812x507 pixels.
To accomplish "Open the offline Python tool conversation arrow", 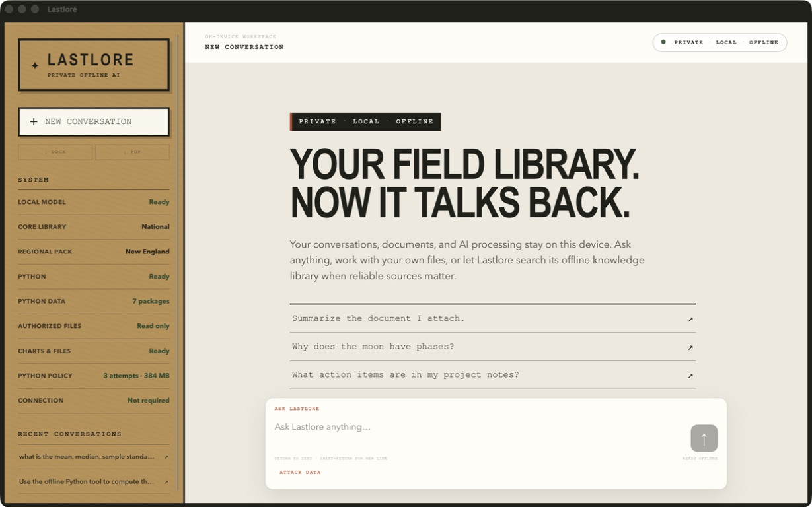I will click(x=166, y=482).
